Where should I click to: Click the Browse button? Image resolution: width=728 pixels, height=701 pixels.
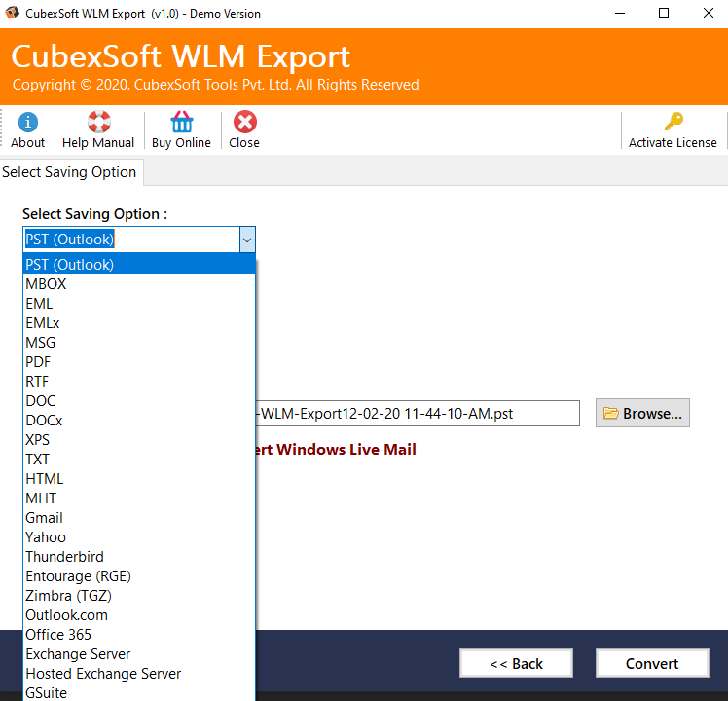point(642,413)
